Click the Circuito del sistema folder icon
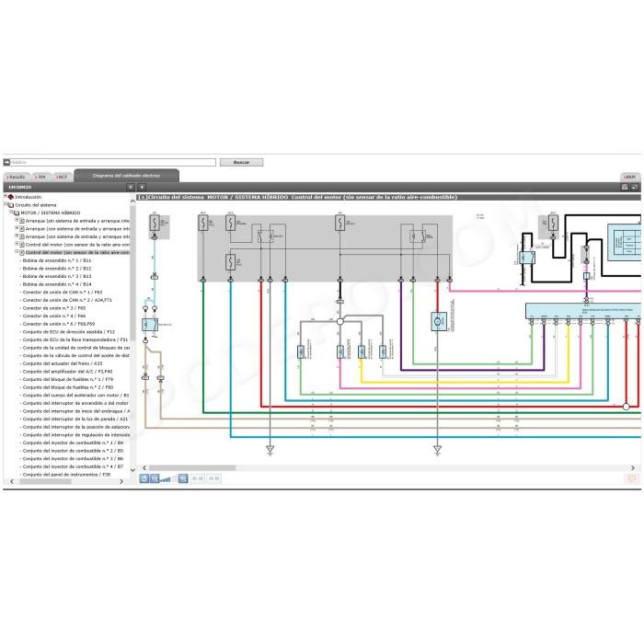The image size is (644, 644). tap(11, 205)
